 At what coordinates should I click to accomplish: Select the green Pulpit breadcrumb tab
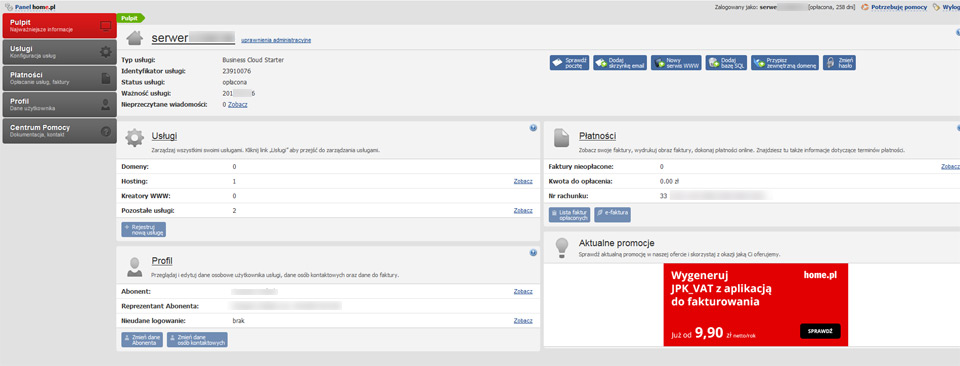(x=130, y=18)
